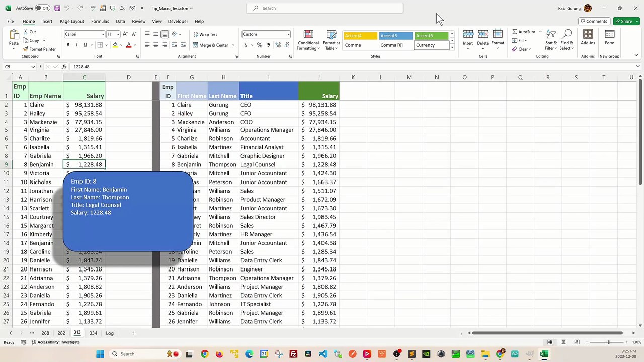Open the orientation text-angle tool

[175, 34]
